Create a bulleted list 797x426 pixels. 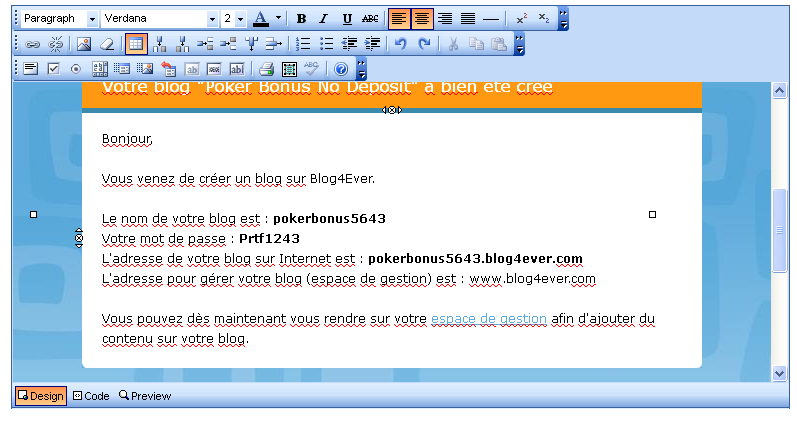point(326,44)
